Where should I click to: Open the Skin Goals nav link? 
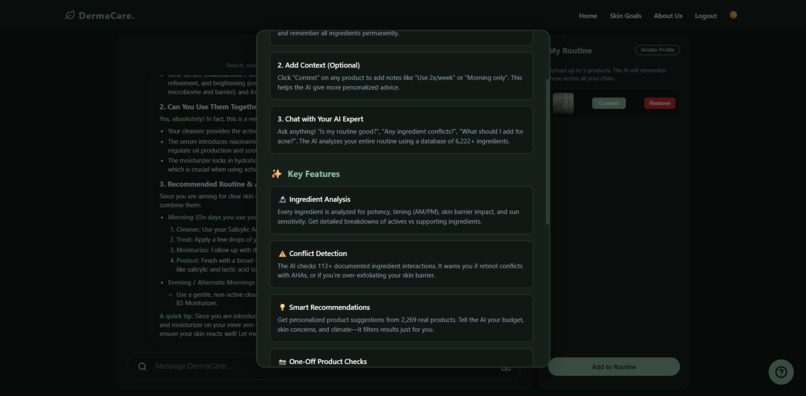tap(626, 16)
